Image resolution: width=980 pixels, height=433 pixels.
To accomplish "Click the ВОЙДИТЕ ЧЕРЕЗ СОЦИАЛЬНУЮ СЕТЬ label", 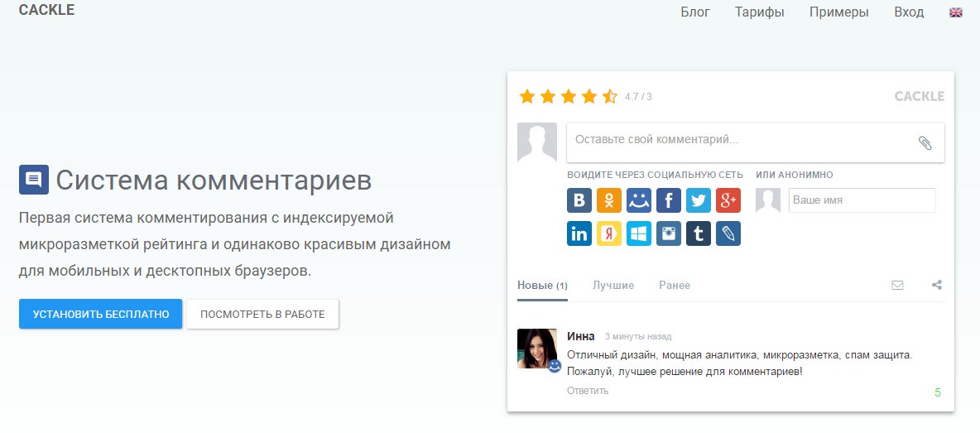I will [655, 175].
